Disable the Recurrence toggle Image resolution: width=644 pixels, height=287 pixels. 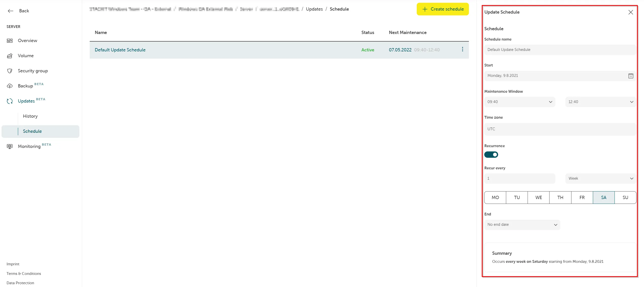(491, 154)
